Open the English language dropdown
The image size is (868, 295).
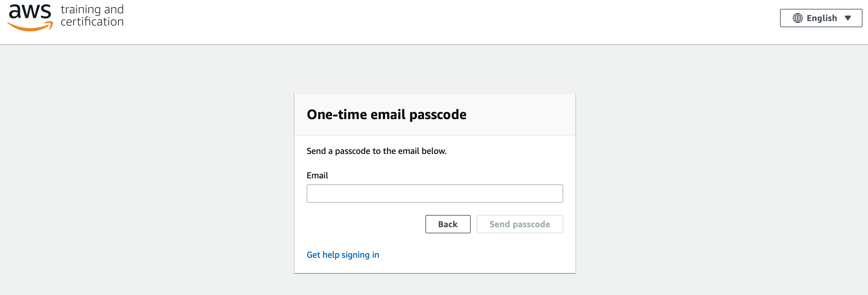[821, 18]
